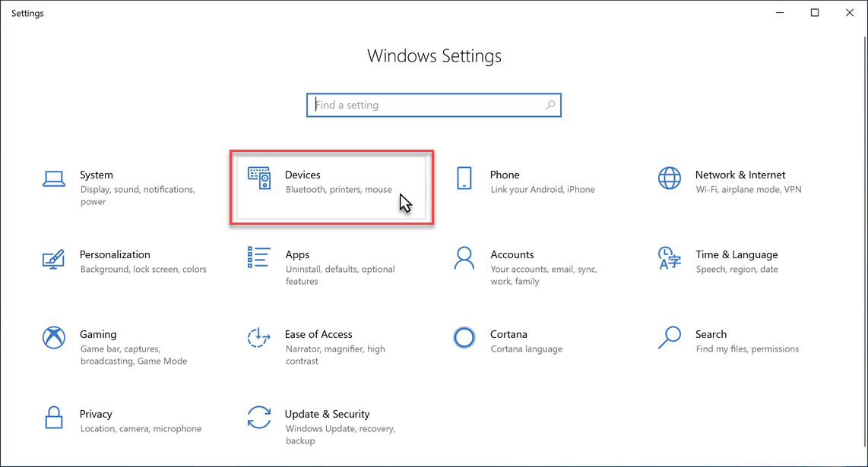Open the Devices heading
Screen dimensions: 868x467
coord(303,175)
